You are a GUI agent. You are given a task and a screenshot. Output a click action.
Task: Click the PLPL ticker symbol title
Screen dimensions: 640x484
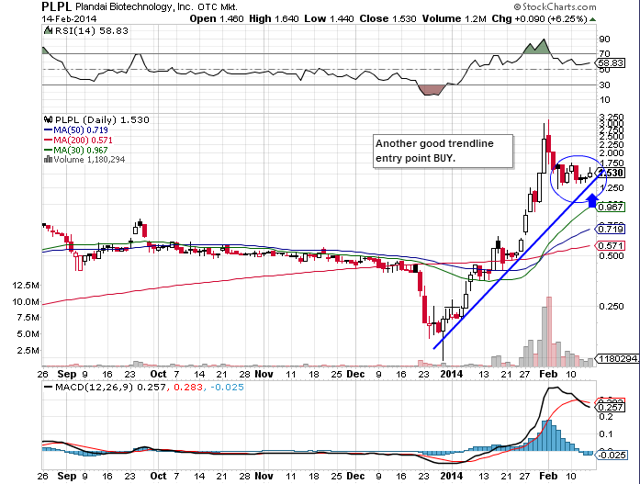click(57, 7)
